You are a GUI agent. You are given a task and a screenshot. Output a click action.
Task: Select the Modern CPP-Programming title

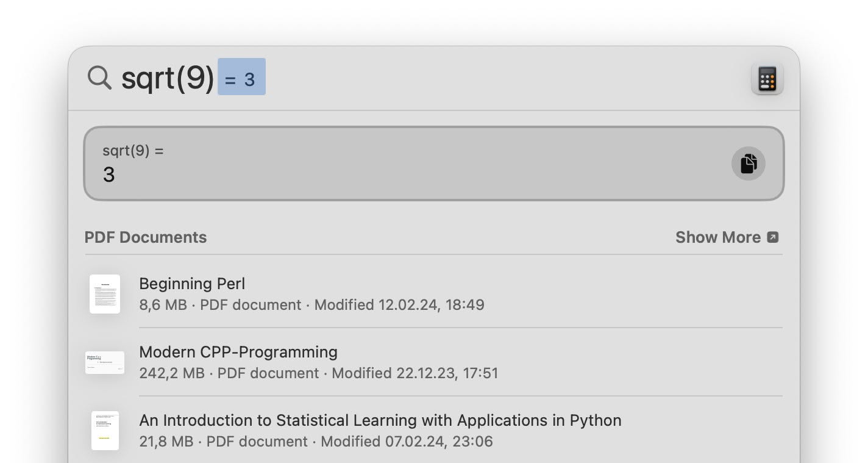click(238, 352)
